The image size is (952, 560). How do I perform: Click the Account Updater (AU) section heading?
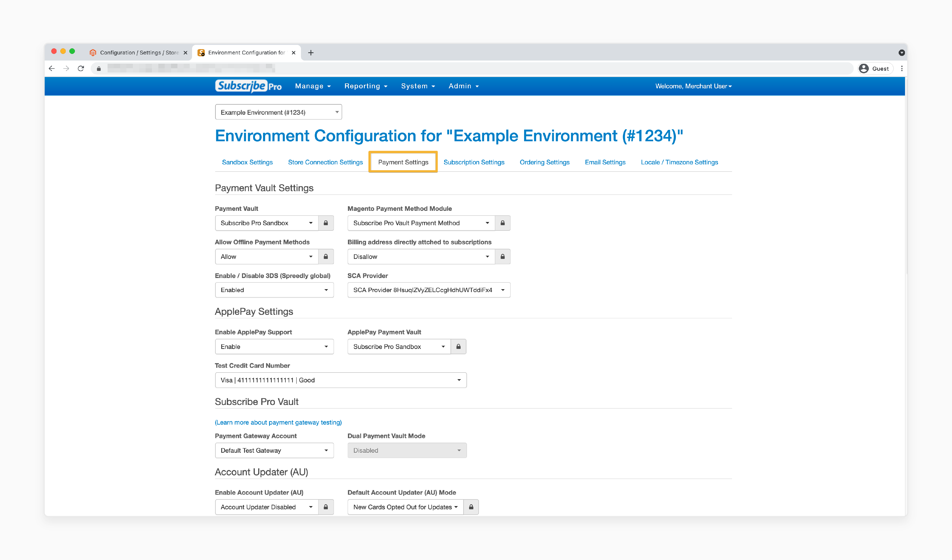pos(261,472)
